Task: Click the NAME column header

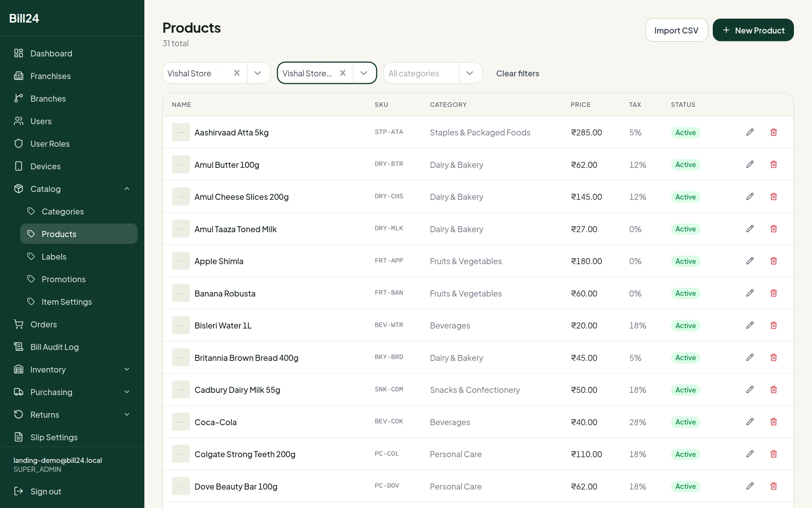Action: pyautogui.click(x=182, y=105)
